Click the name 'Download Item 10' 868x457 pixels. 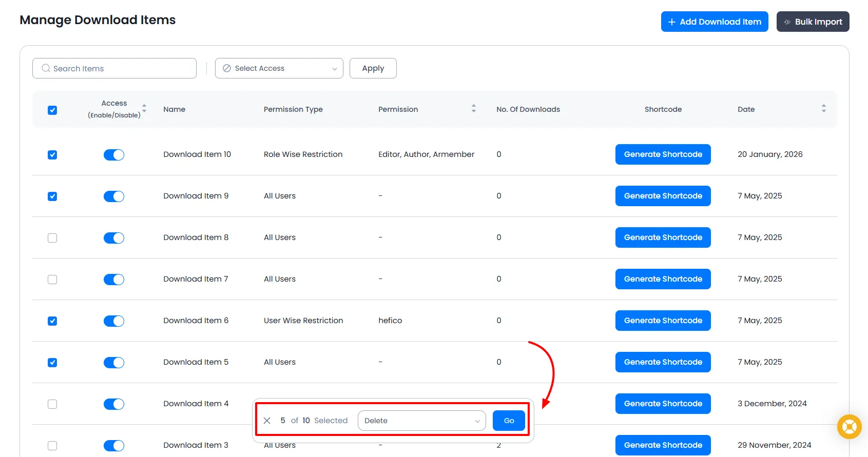197,154
